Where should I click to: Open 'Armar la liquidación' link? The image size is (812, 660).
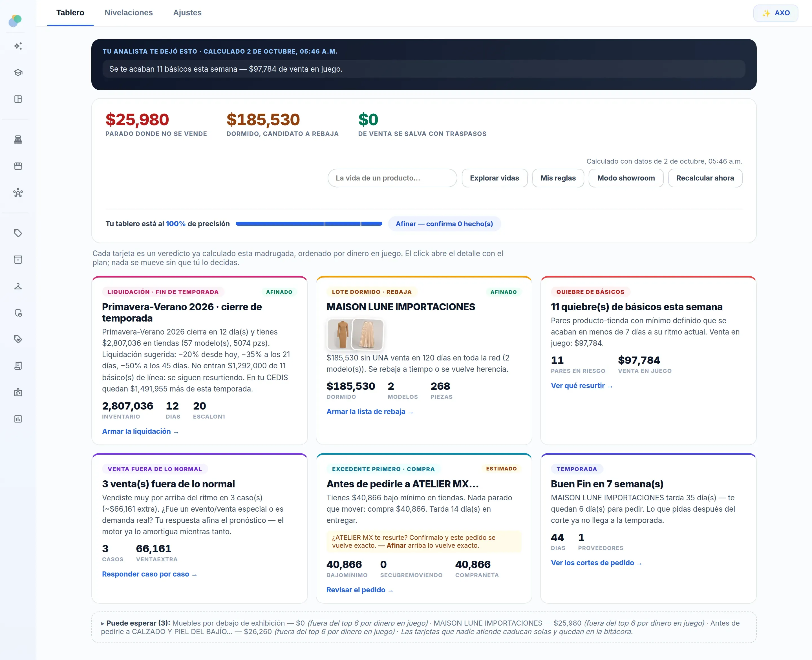click(140, 432)
